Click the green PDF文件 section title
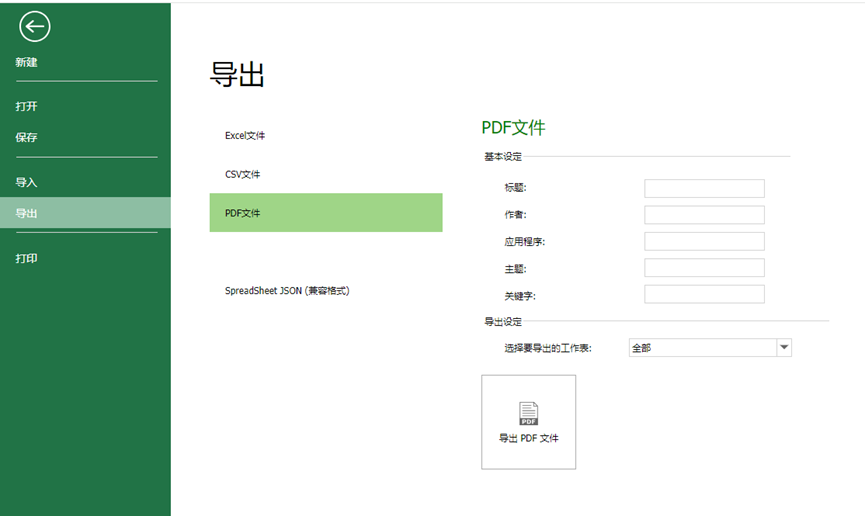This screenshot has width=865, height=516. click(x=513, y=127)
